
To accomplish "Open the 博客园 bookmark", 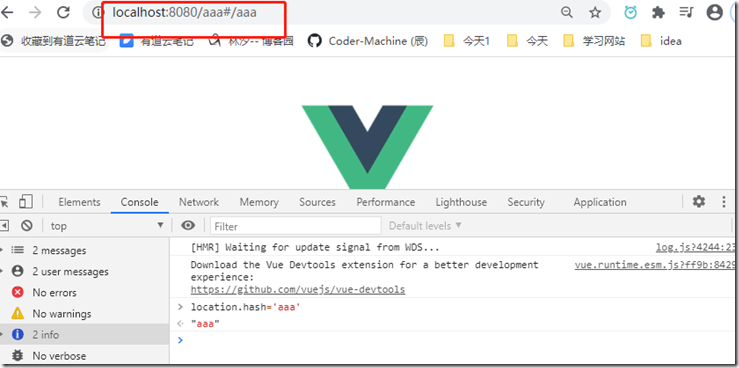I will coord(252,41).
